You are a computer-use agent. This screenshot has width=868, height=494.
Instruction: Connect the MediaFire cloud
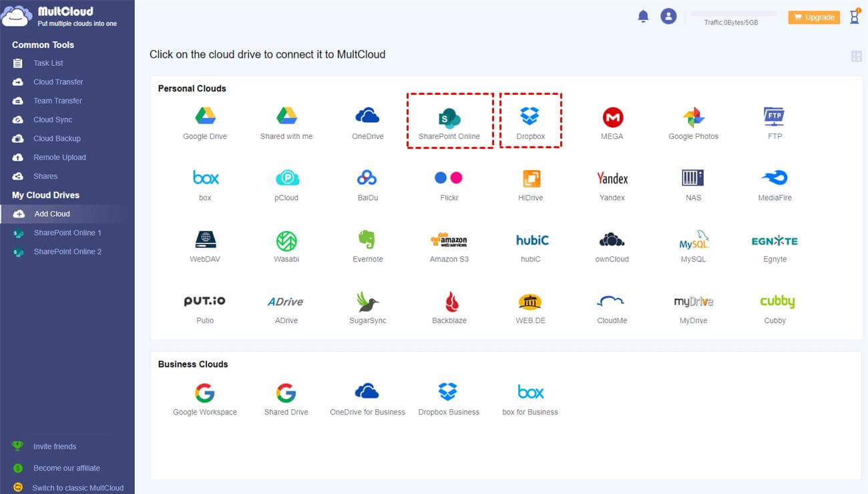775,184
